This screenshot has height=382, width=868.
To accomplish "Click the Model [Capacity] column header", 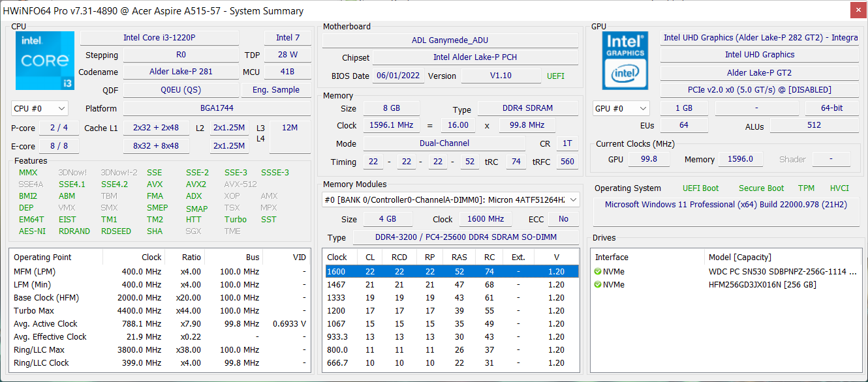I will 739,257.
